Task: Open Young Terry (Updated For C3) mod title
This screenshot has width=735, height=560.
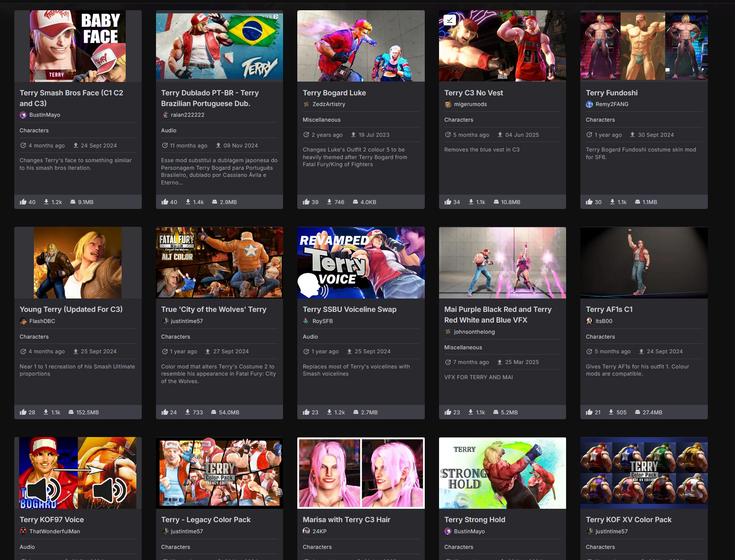Action: (71, 309)
